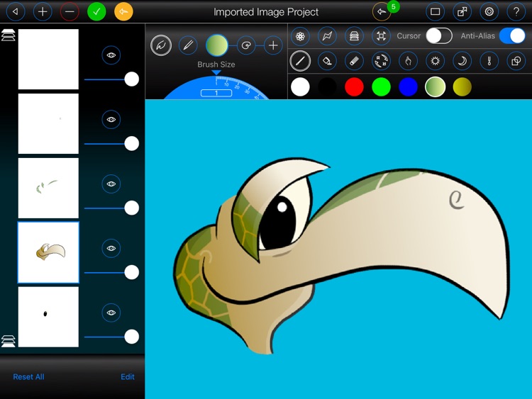Select the frame transform icon

click(381, 36)
